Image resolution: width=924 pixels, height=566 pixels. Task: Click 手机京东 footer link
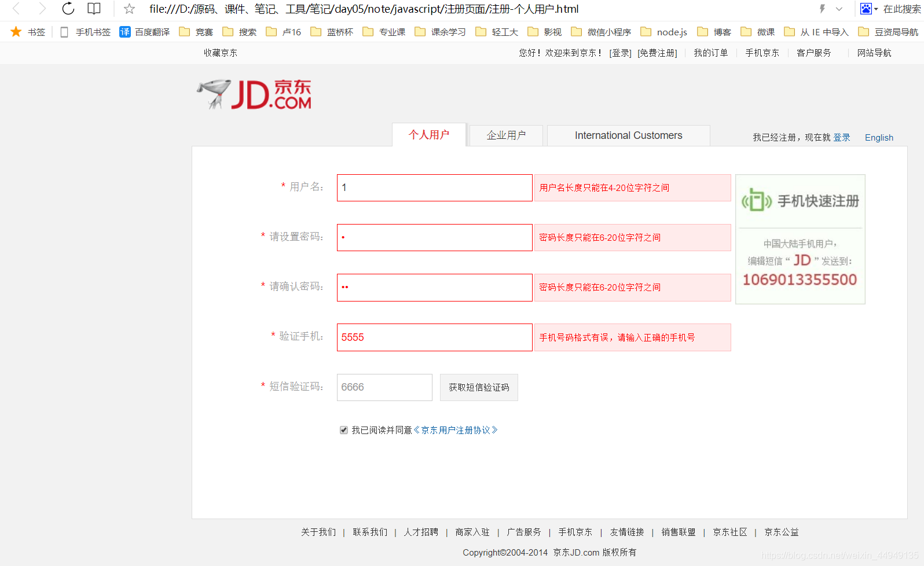(x=575, y=532)
